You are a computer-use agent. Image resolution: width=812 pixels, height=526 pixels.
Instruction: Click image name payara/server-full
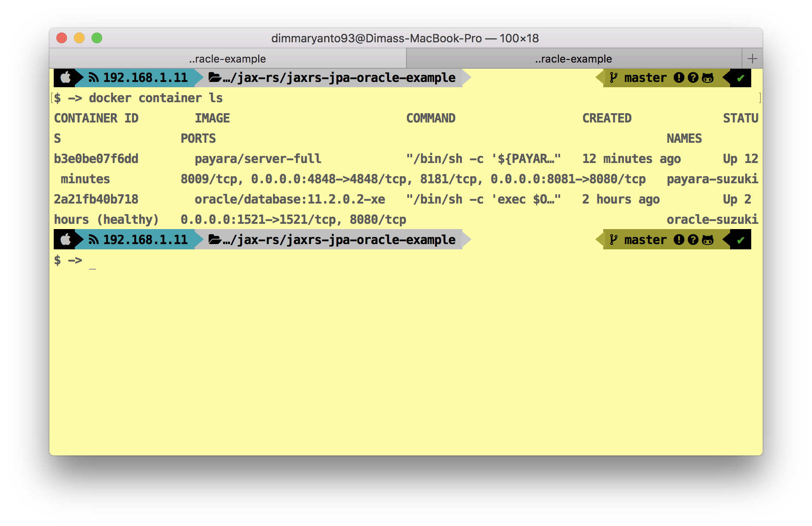pyautogui.click(x=258, y=159)
